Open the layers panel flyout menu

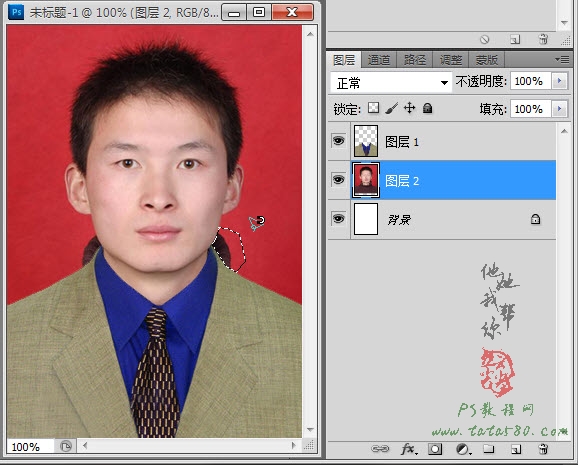[x=562, y=59]
